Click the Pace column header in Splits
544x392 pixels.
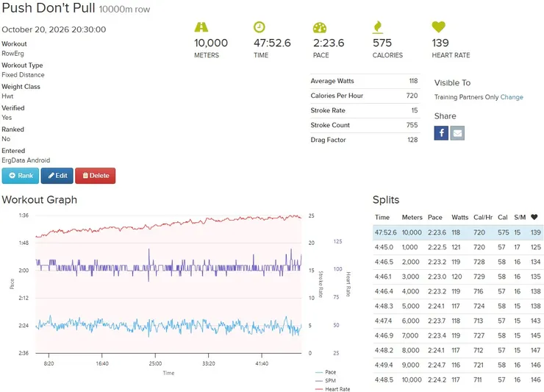pos(434,218)
